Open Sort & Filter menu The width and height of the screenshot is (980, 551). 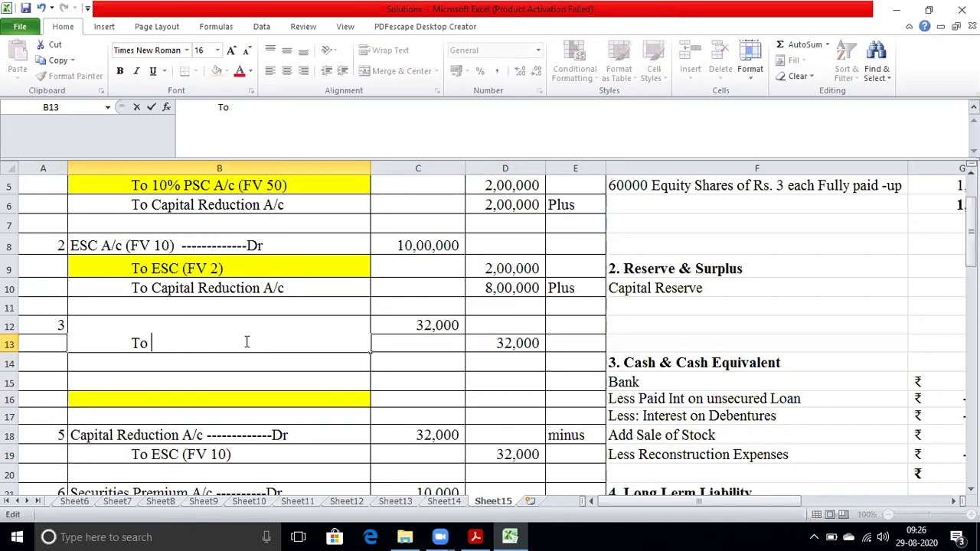846,61
